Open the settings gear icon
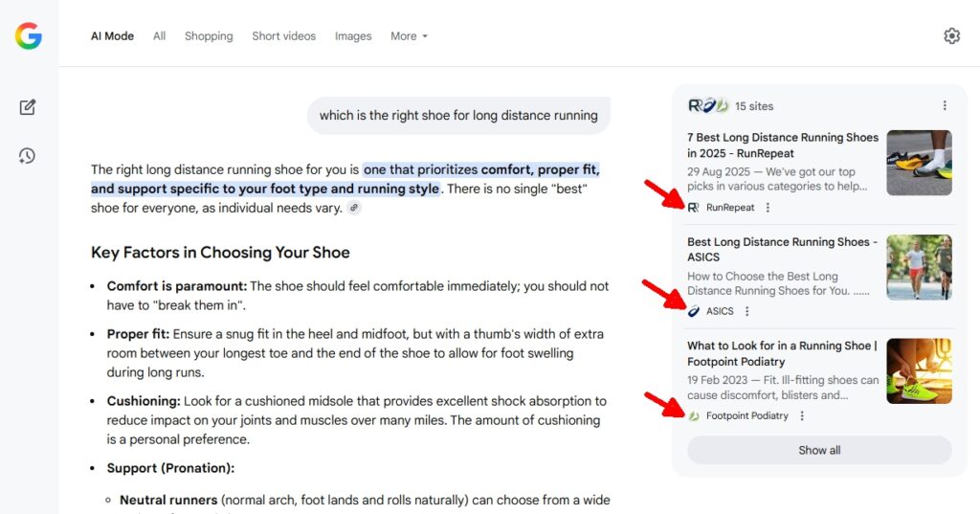Screen dimensions: 980x514 pyautogui.click(x=951, y=36)
